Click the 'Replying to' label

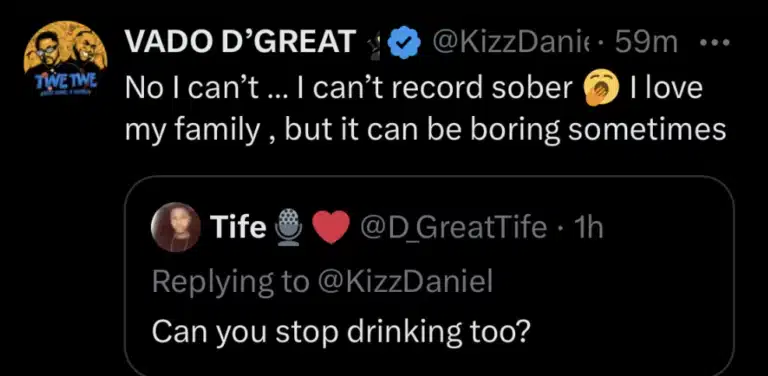pos(230,282)
